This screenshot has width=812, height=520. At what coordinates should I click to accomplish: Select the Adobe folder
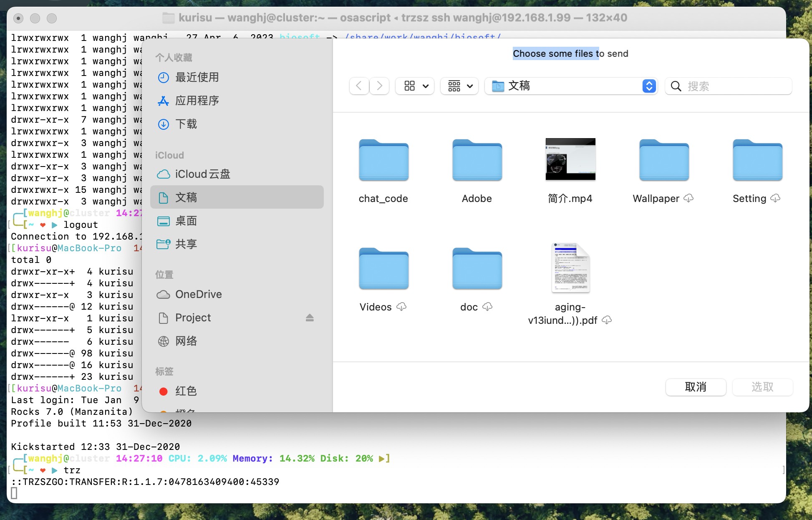(477, 160)
